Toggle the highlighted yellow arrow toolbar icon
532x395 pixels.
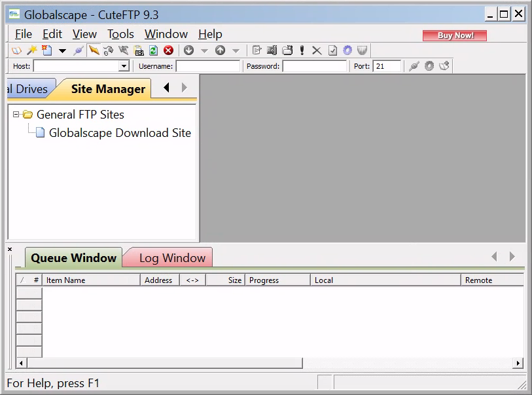coord(94,50)
